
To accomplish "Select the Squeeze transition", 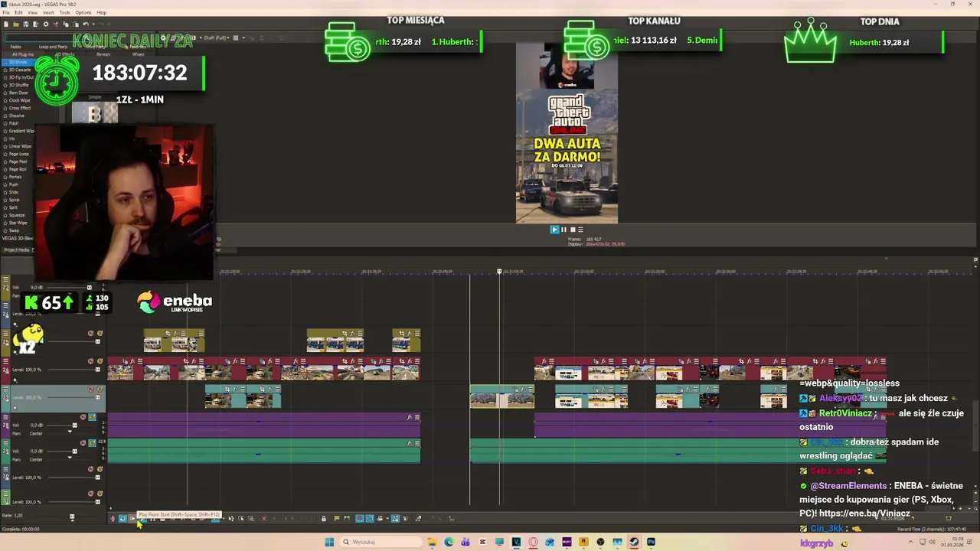I will click(17, 215).
